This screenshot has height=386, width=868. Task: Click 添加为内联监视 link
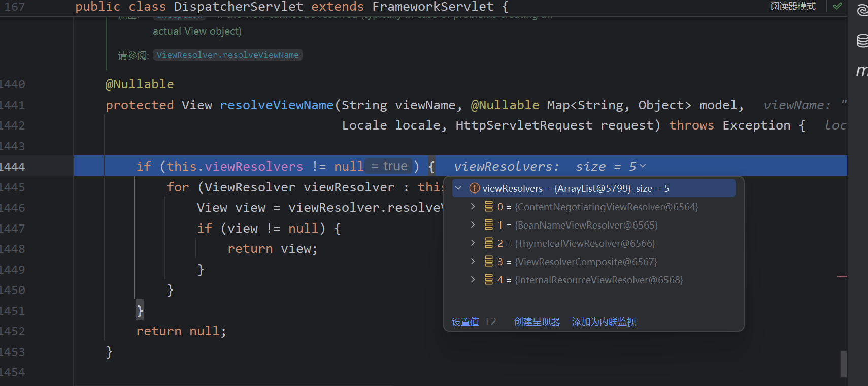click(604, 322)
